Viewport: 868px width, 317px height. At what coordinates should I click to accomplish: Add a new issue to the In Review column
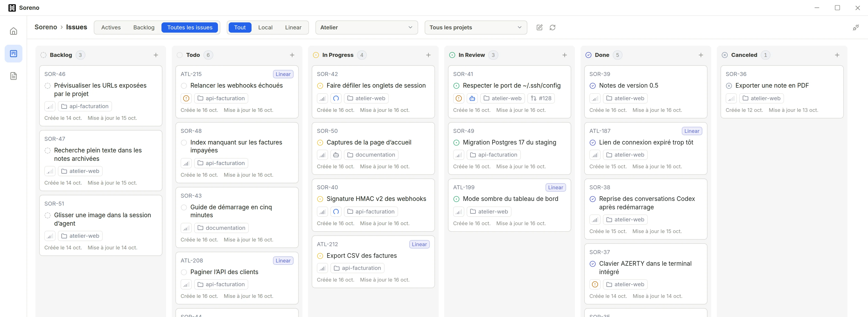coord(564,55)
